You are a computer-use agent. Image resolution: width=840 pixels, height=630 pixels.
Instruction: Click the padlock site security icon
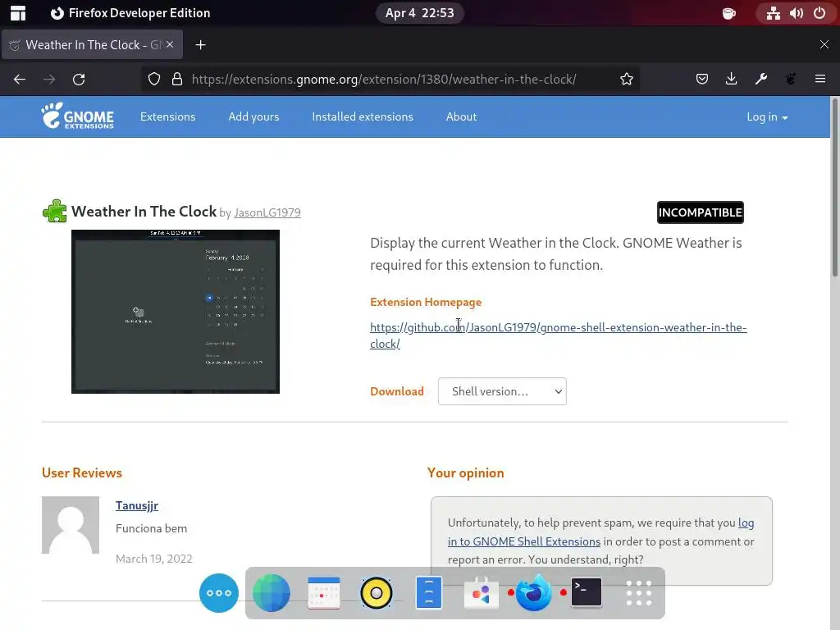coord(177,80)
